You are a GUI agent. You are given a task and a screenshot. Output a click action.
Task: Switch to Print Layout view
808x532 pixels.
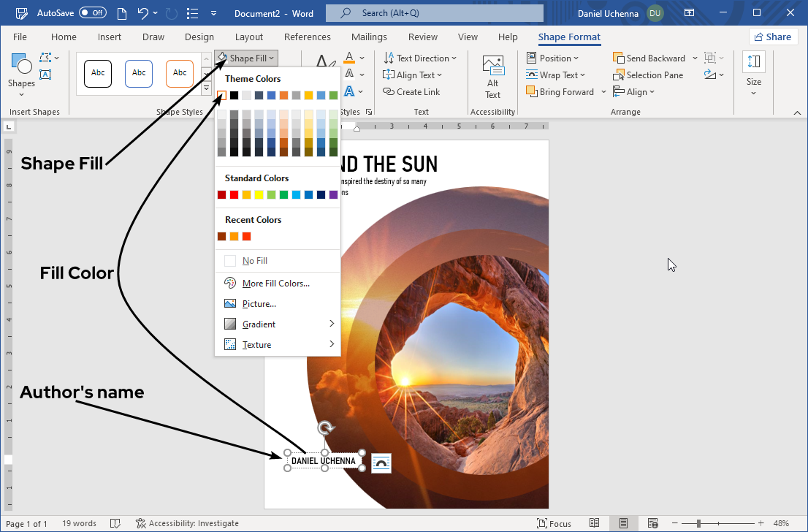point(623,523)
